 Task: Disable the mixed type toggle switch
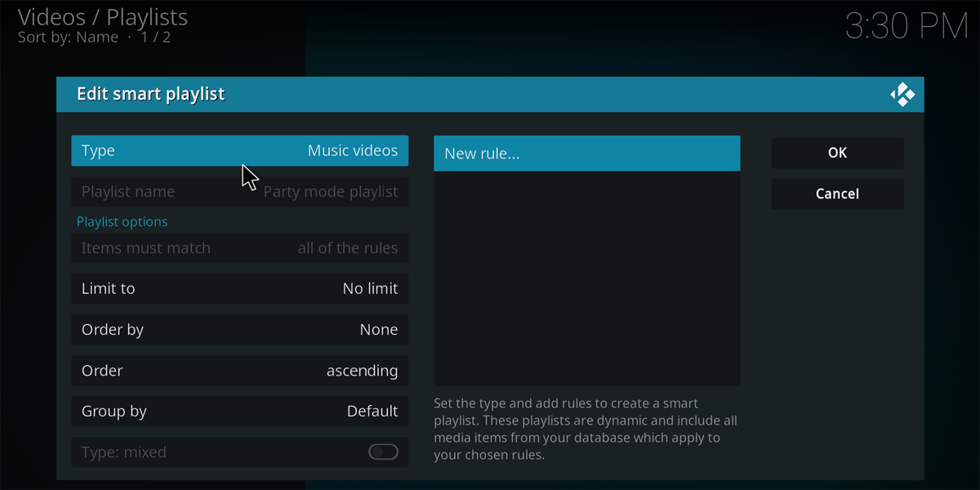[x=382, y=452]
